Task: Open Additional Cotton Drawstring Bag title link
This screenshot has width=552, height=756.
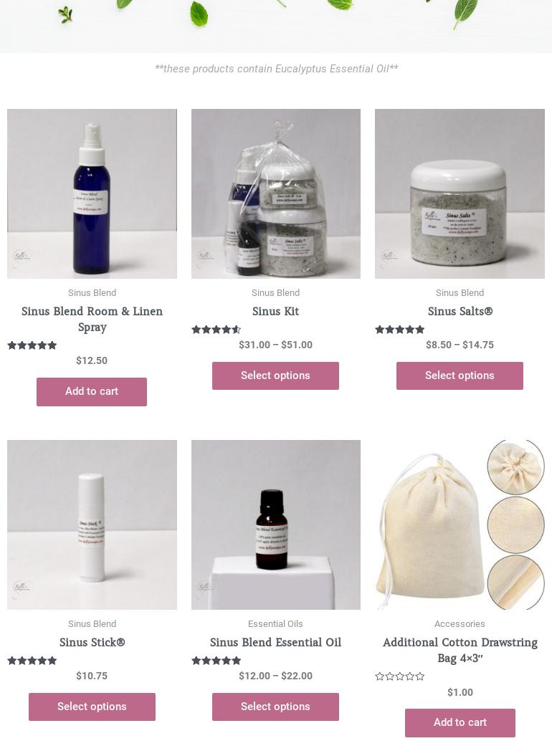Action: click(x=460, y=650)
